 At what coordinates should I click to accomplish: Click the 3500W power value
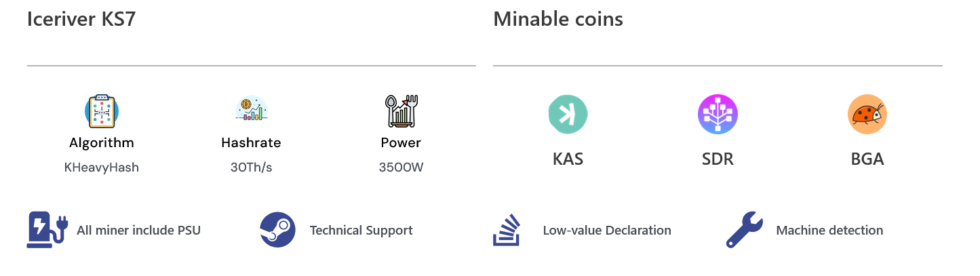[401, 167]
